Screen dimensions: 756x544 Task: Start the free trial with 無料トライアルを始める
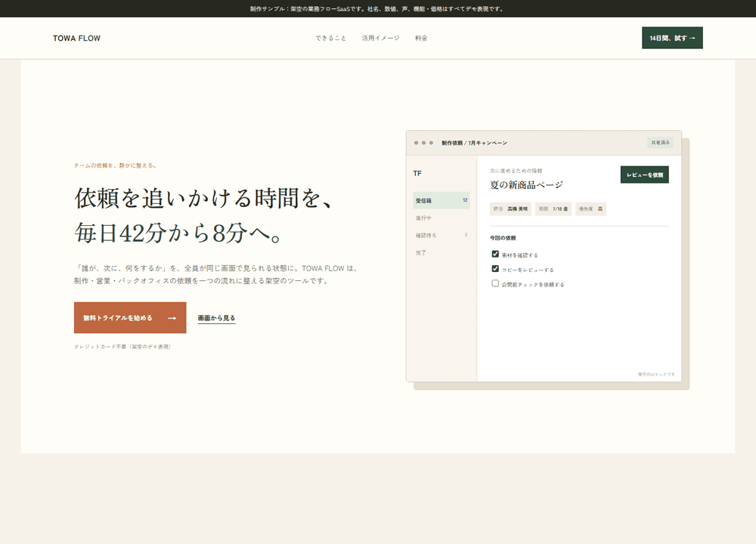point(130,317)
